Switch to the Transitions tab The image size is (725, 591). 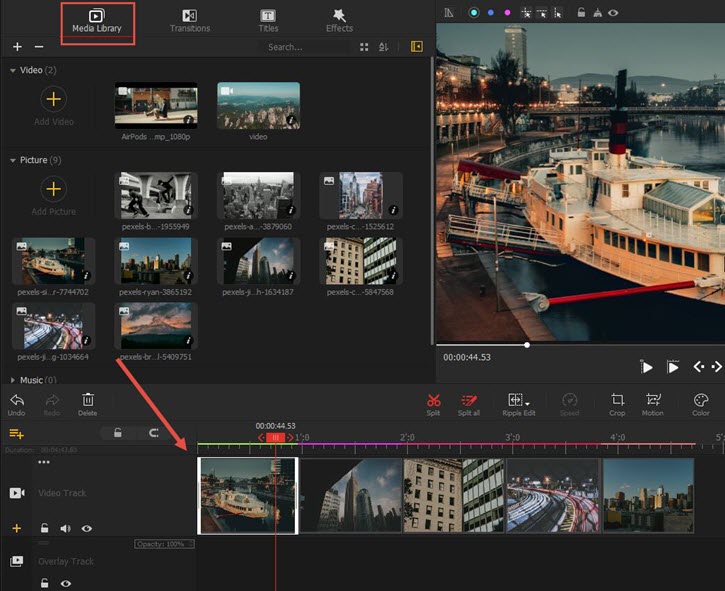coord(189,20)
